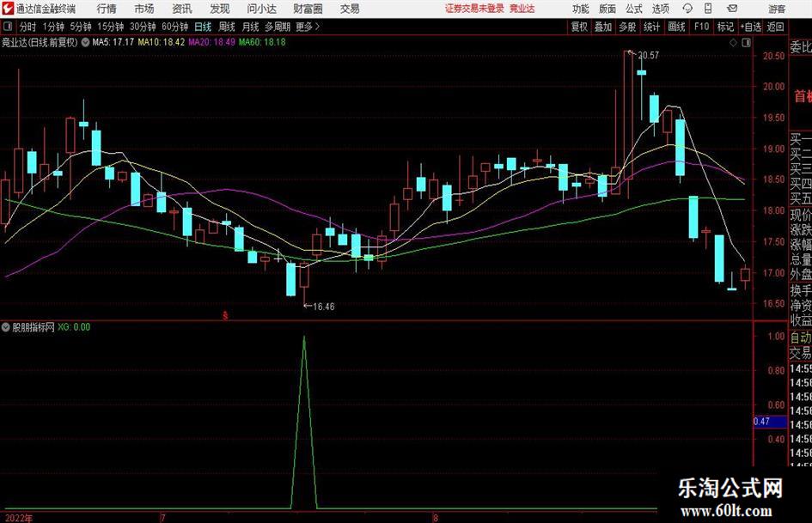Click the 画线 drawing tools button

coord(677,27)
